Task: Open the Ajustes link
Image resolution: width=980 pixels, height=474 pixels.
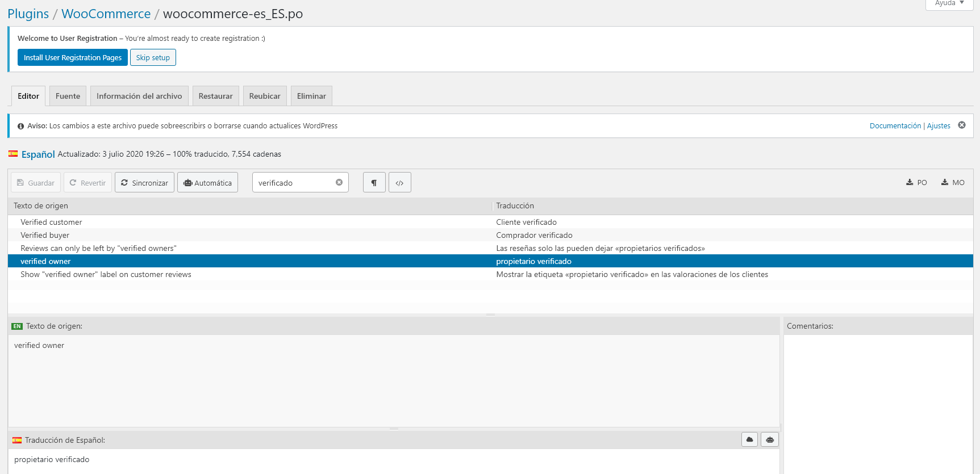Action: [939, 125]
